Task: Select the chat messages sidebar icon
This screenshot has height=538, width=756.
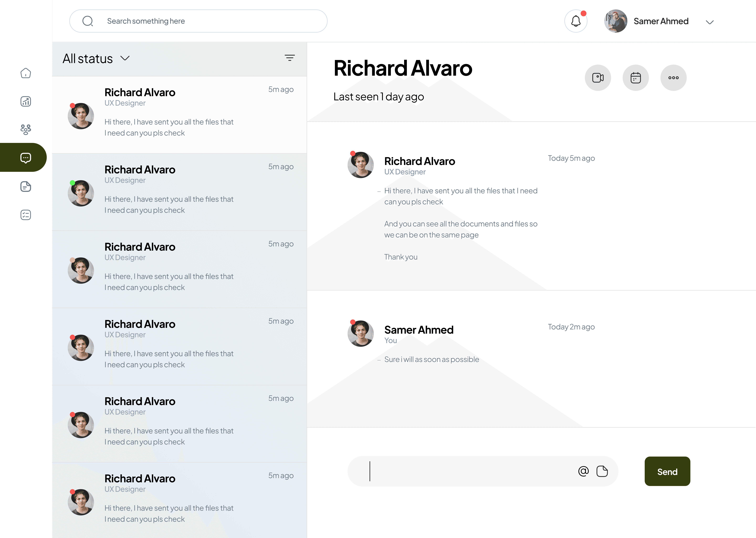Action: (x=25, y=158)
